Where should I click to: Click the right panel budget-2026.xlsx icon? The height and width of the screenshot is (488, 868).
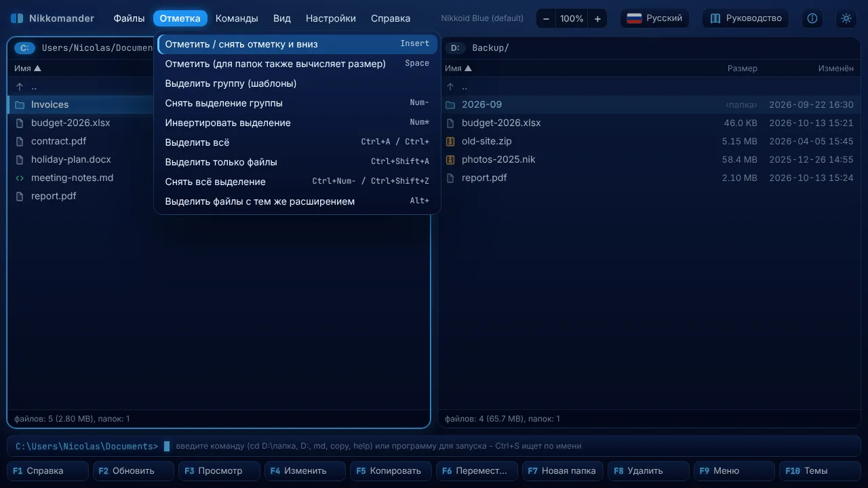(x=450, y=123)
